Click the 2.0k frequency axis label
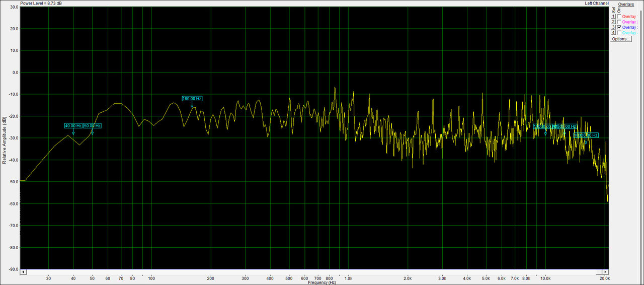 [408, 278]
